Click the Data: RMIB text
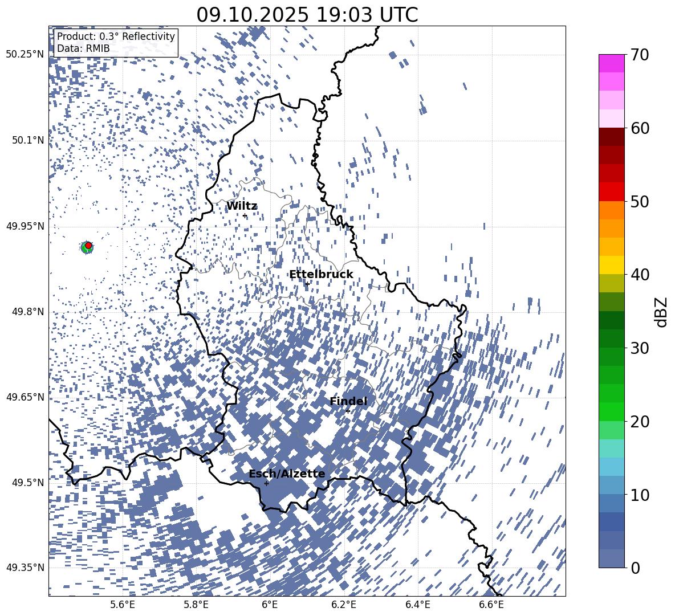This screenshot has height=616, width=675. click(x=83, y=48)
